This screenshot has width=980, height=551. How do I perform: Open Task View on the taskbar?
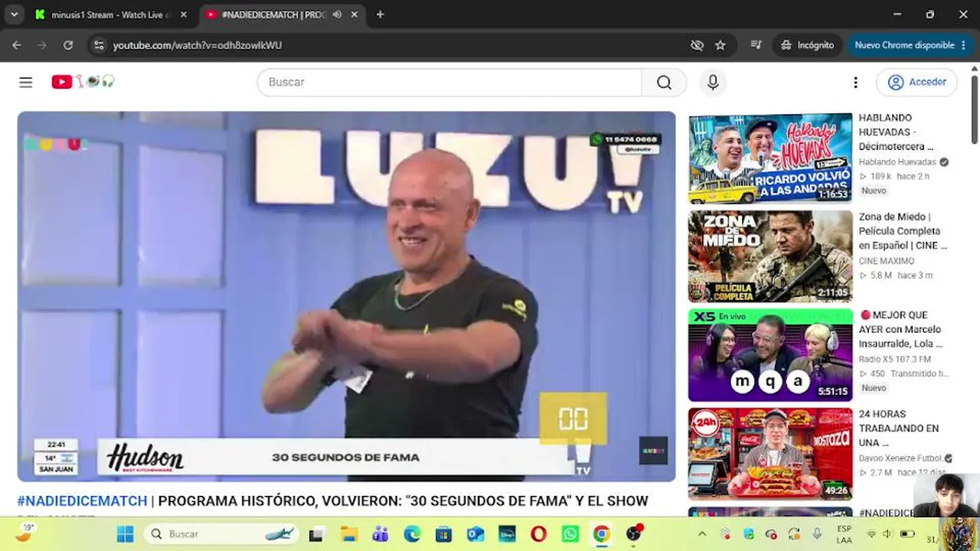[316, 534]
